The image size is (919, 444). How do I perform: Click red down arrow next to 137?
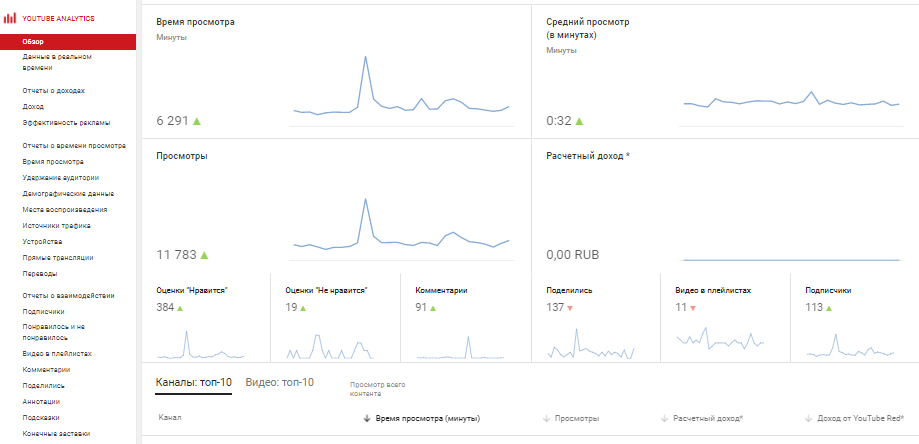click(x=570, y=308)
